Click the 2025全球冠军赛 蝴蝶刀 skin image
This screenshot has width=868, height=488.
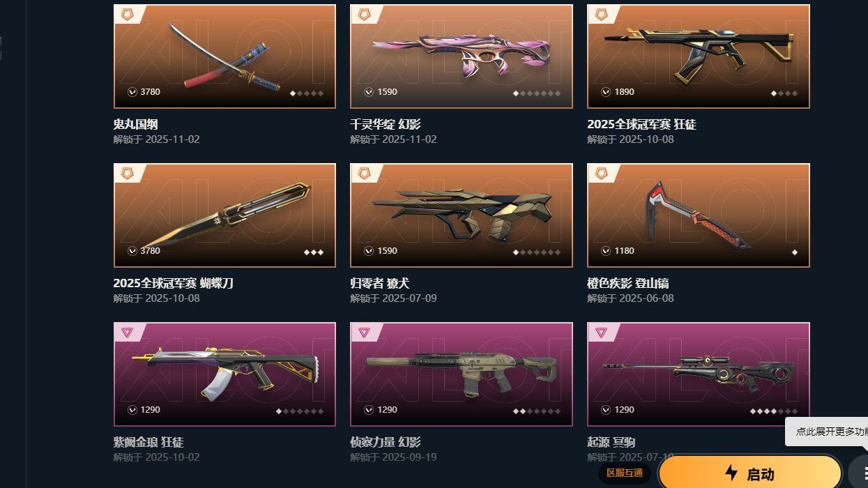coord(224,215)
